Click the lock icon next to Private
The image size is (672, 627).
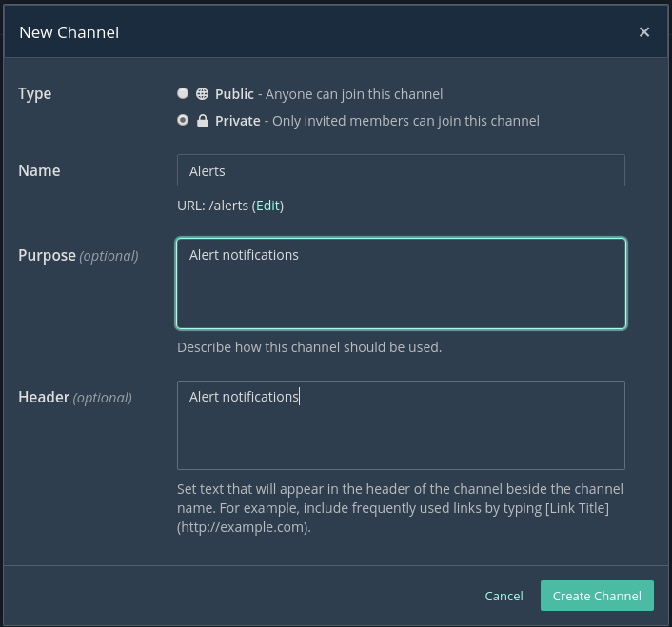click(202, 121)
